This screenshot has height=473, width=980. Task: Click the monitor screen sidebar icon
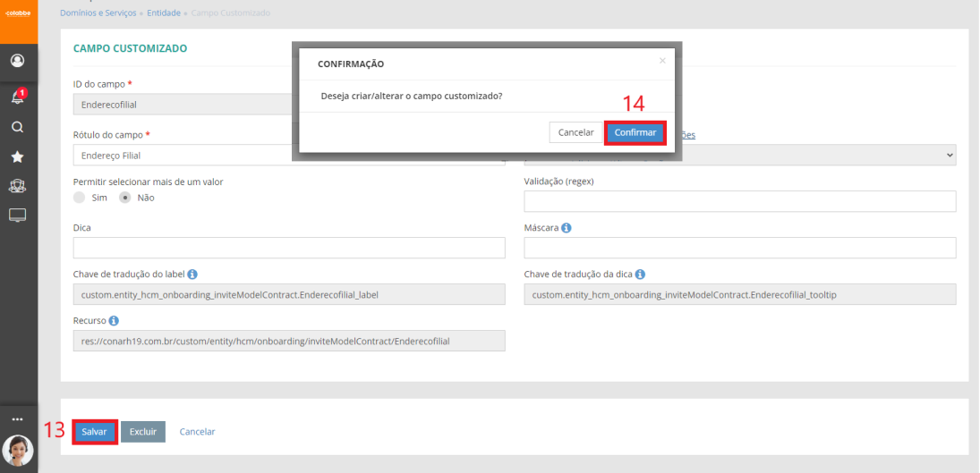[17, 215]
